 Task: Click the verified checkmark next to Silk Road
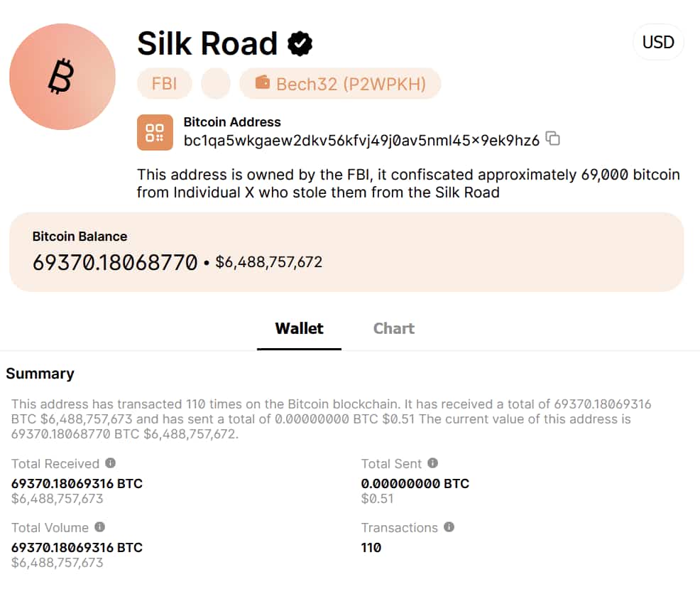coord(299,43)
